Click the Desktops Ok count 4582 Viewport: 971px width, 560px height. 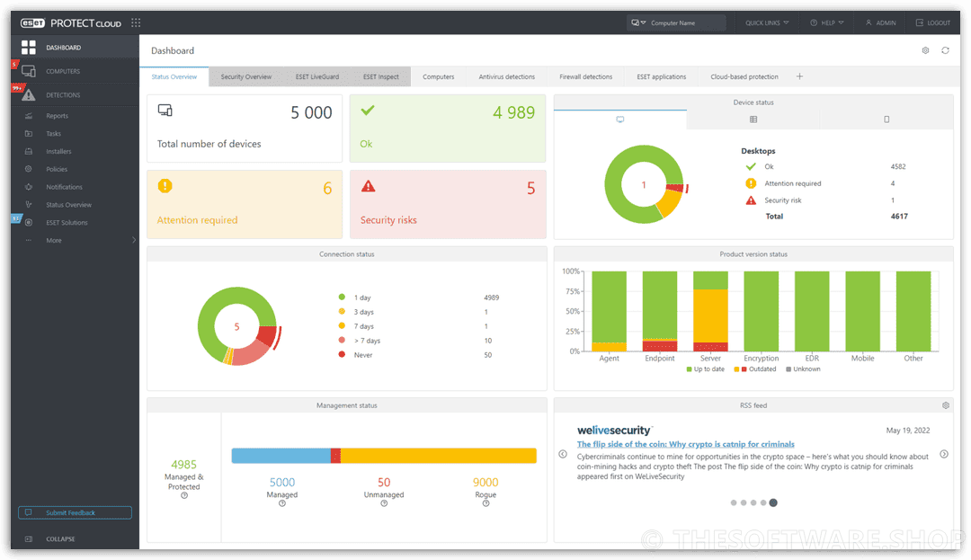(898, 166)
